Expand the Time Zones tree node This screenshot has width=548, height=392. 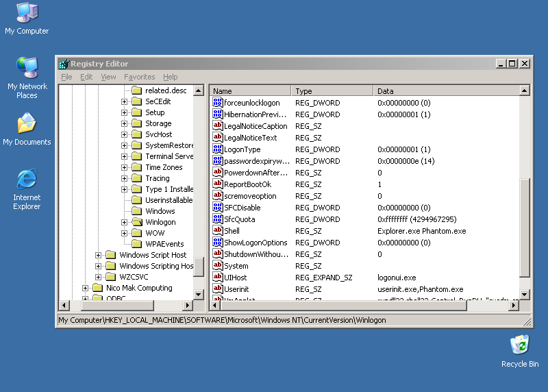124,167
